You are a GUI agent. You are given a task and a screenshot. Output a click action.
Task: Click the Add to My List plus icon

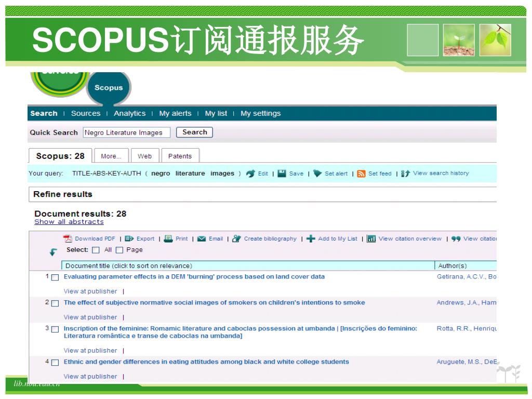[311, 238]
